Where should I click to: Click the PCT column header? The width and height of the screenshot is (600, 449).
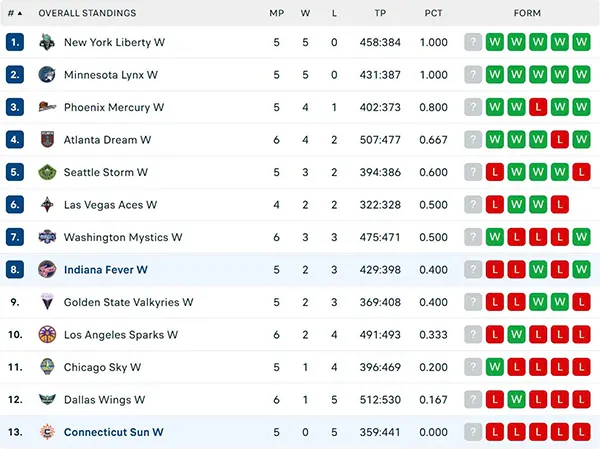coord(433,13)
